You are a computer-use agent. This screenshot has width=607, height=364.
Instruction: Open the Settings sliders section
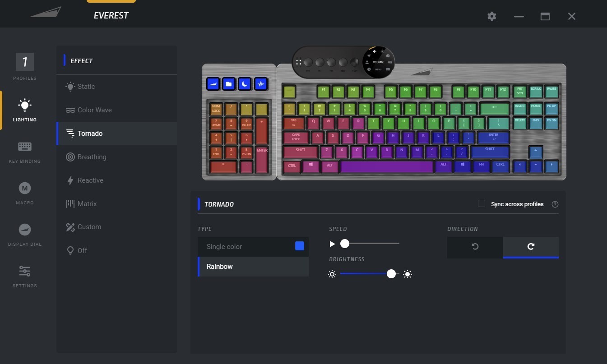pyautogui.click(x=24, y=276)
